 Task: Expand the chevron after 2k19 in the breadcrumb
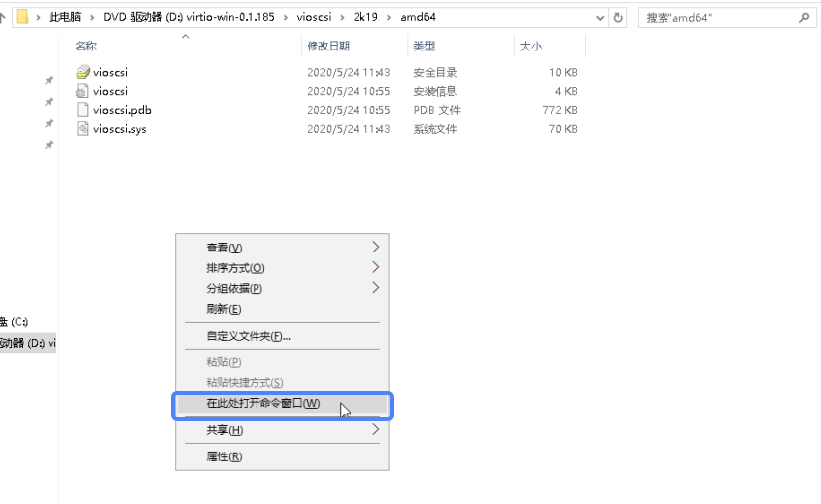coord(389,17)
